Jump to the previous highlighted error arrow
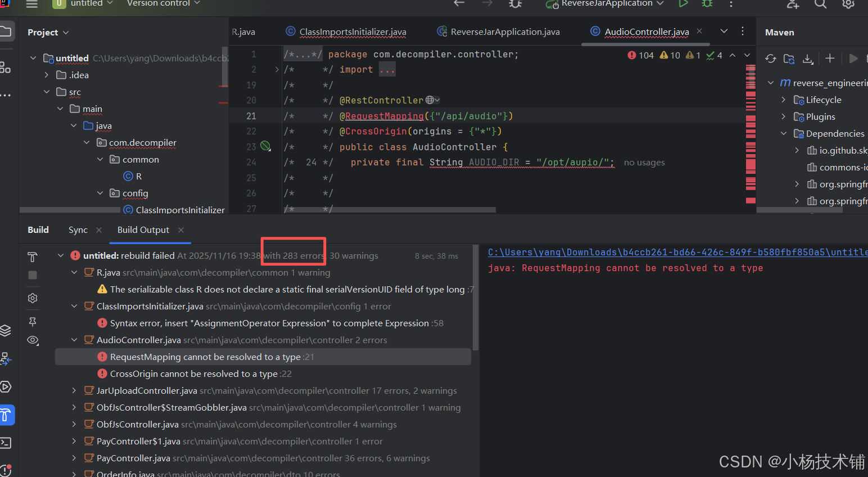 tap(733, 55)
